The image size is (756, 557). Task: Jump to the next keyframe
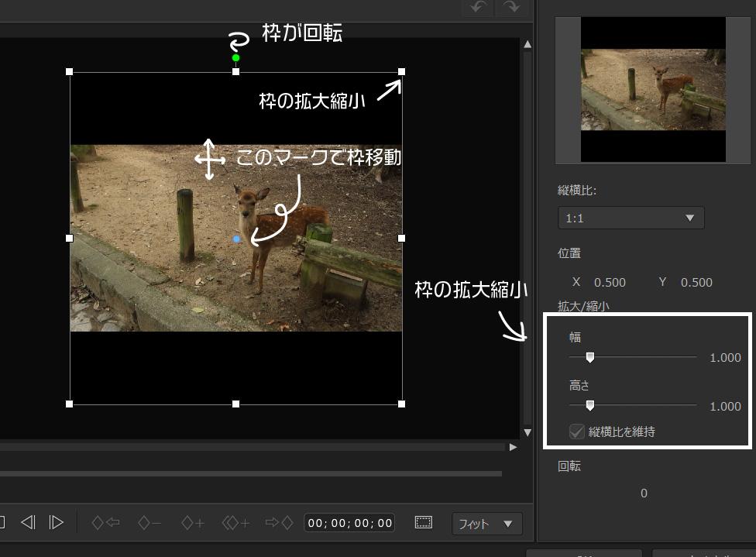pyautogui.click(x=279, y=523)
